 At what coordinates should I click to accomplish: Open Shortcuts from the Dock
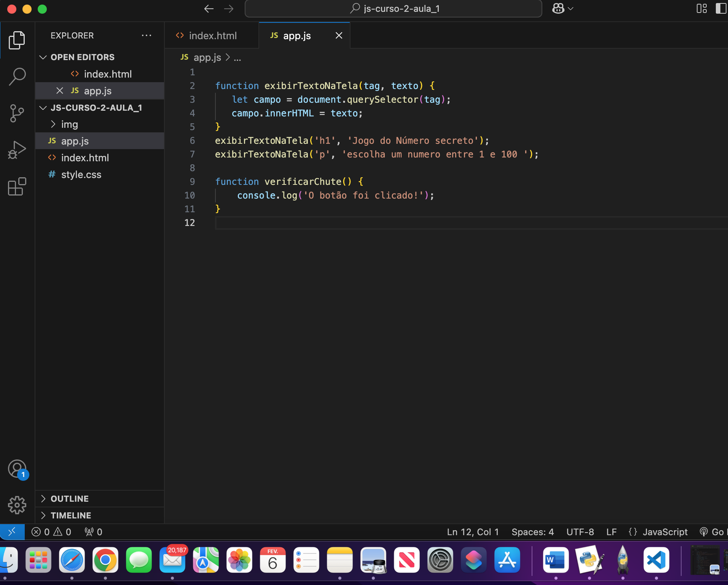pyautogui.click(x=474, y=560)
